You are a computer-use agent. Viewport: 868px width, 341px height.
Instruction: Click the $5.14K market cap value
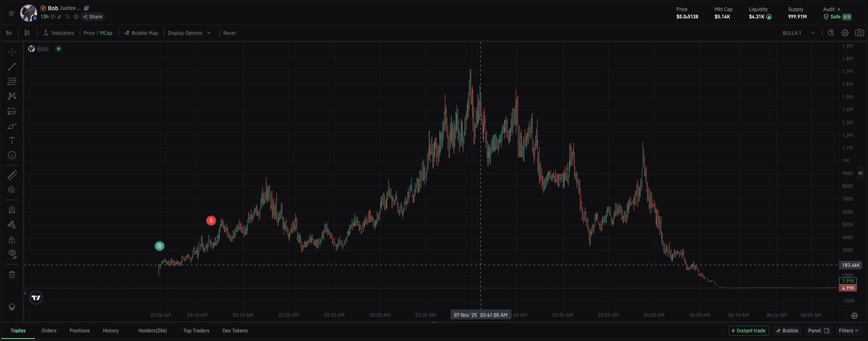723,16
